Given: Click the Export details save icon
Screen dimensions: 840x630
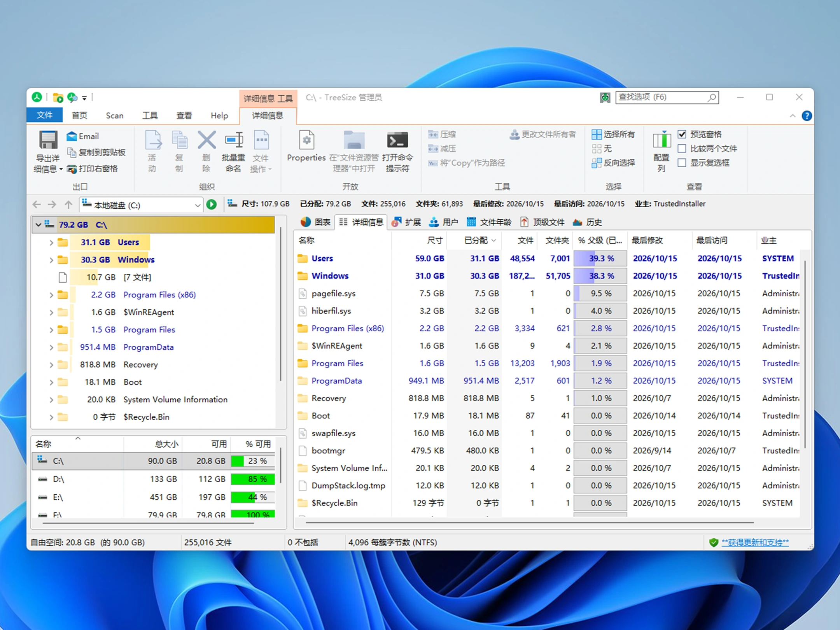Looking at the screenshot, I should click(48, 140).
